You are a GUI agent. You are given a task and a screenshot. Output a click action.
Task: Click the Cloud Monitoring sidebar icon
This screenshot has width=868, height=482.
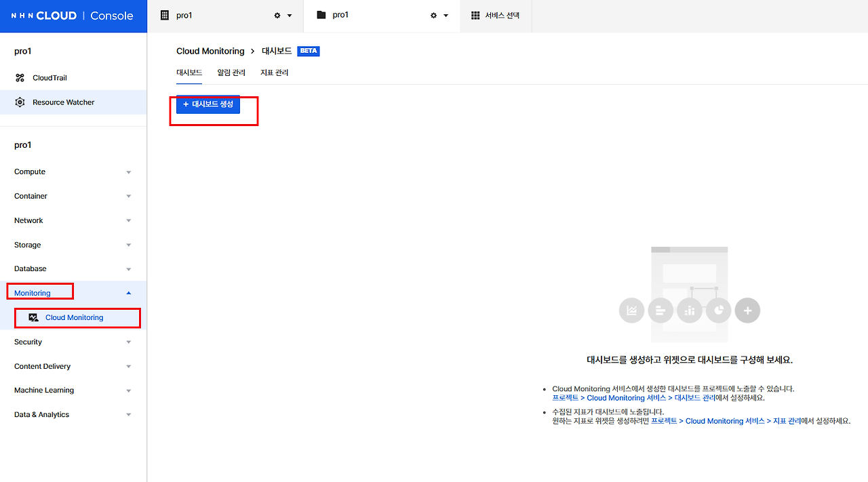click(34, 317)
